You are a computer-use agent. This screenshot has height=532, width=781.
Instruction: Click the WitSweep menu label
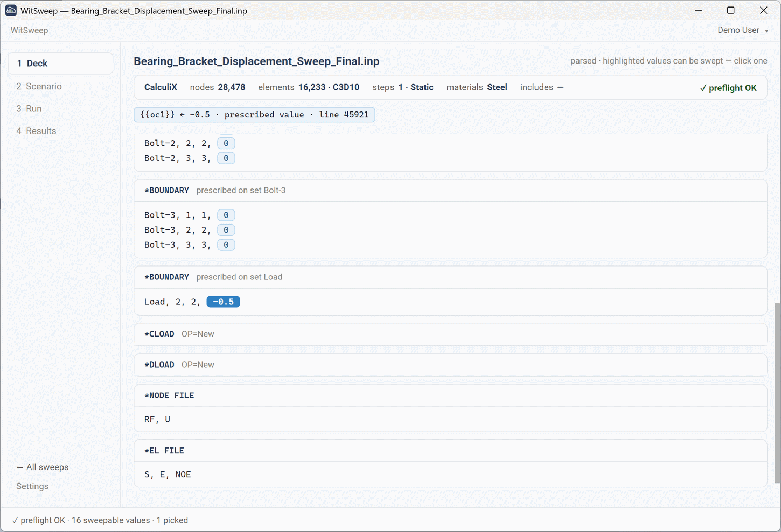(x=30, y=31)
